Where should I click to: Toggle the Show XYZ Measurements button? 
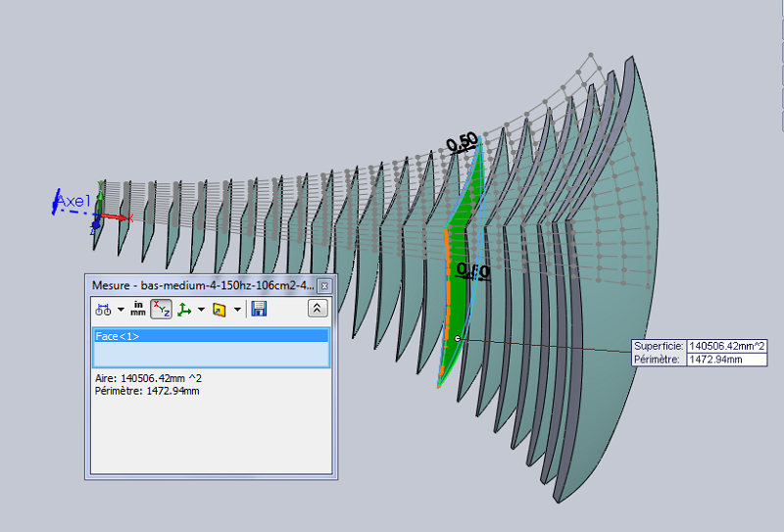(161, 309)
